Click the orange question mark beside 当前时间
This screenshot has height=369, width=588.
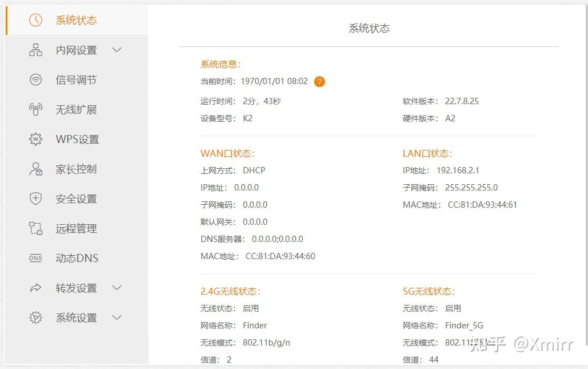coord(319,81)
